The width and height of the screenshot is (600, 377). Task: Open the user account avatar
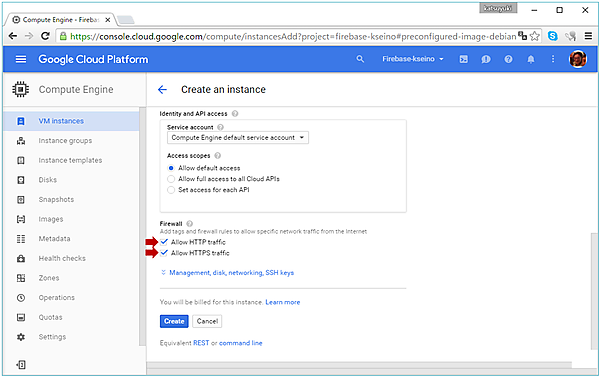(578, 59)
